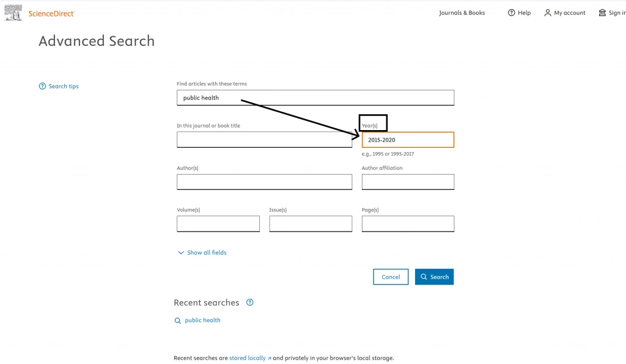This screenshot has width=626, height=364.
Task: Click the Author affiliation field
Action: [408, 182]
